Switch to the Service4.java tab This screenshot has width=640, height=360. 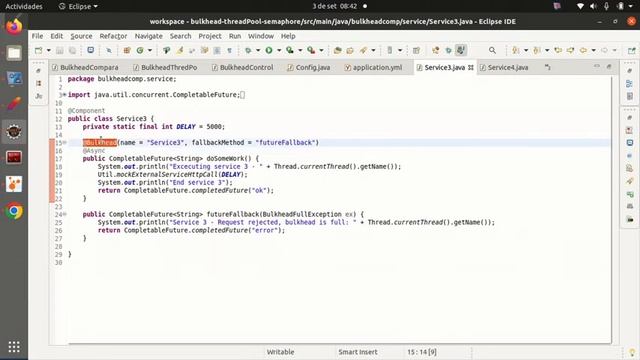(504, 67)
